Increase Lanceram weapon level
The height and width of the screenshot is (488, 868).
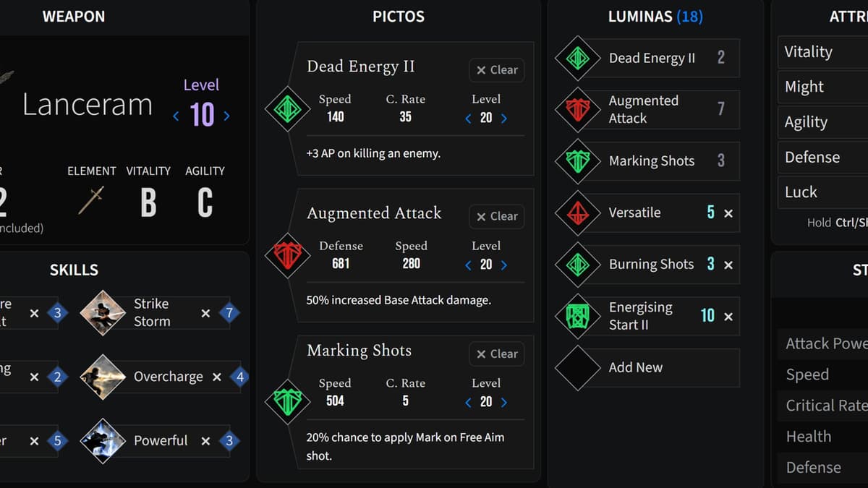[227, 116]
